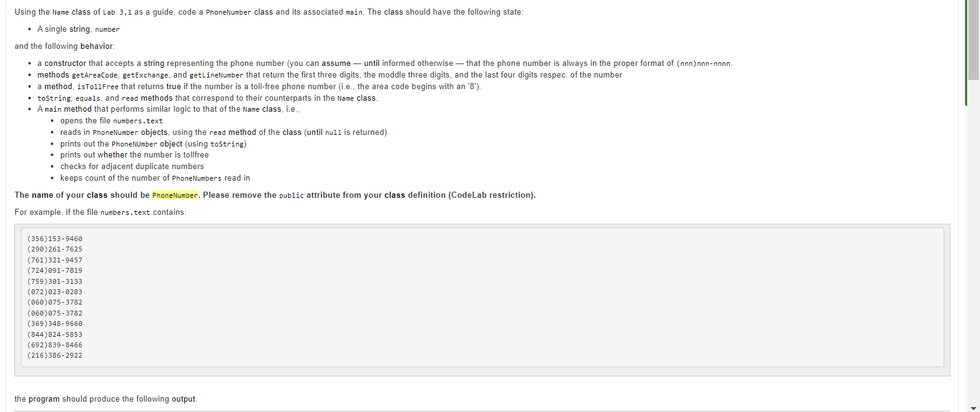Click the last sample number (216)386-2922
This screenshot has width=980, height=412.
coord(55,355)
